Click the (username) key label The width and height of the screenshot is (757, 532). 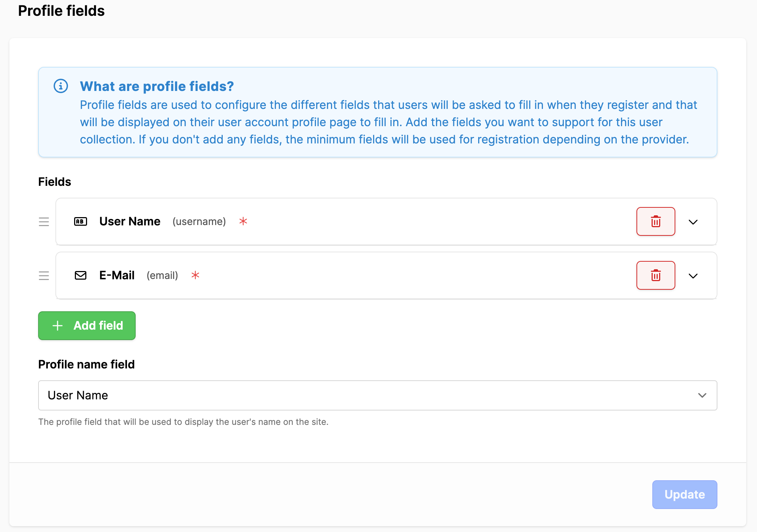click(x=199, y=221)
